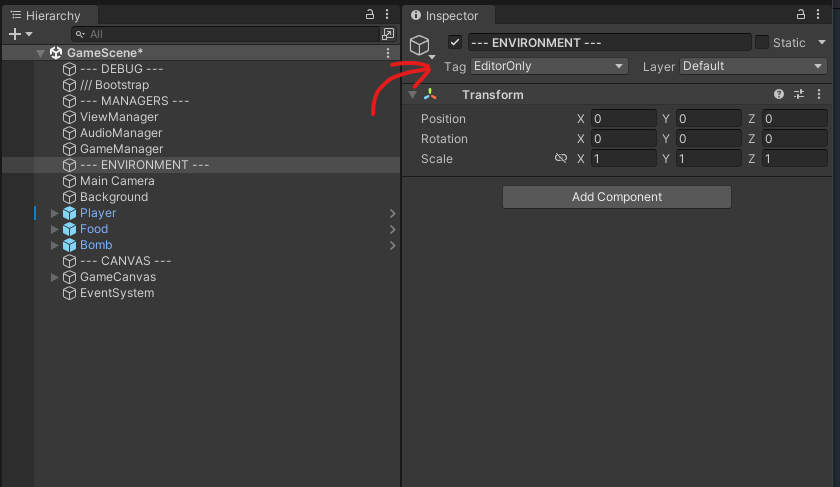Viewport: 840px width, 487px height.
Task: Select EventSystem in Hierarchy
Action: [x=117, y=294]
